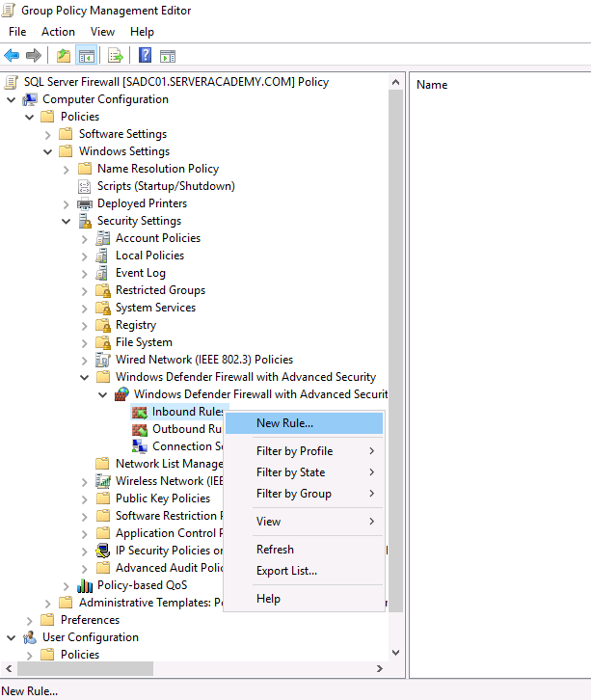The width and height of the screenshot is (591, 700).
Task: Click the Up One Level folder icon
Action: pyautogui.click(x=64, y=56)
